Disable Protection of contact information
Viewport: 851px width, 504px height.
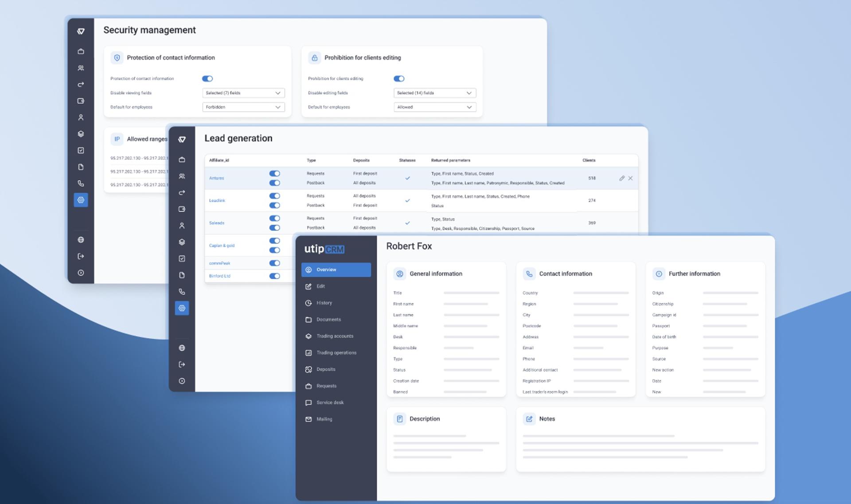(x=207, y=78)
